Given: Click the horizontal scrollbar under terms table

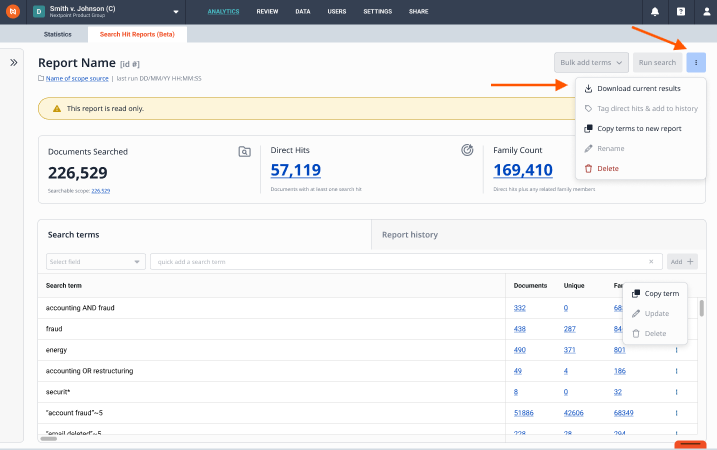Looking at the screenshot, I should 48,439.
